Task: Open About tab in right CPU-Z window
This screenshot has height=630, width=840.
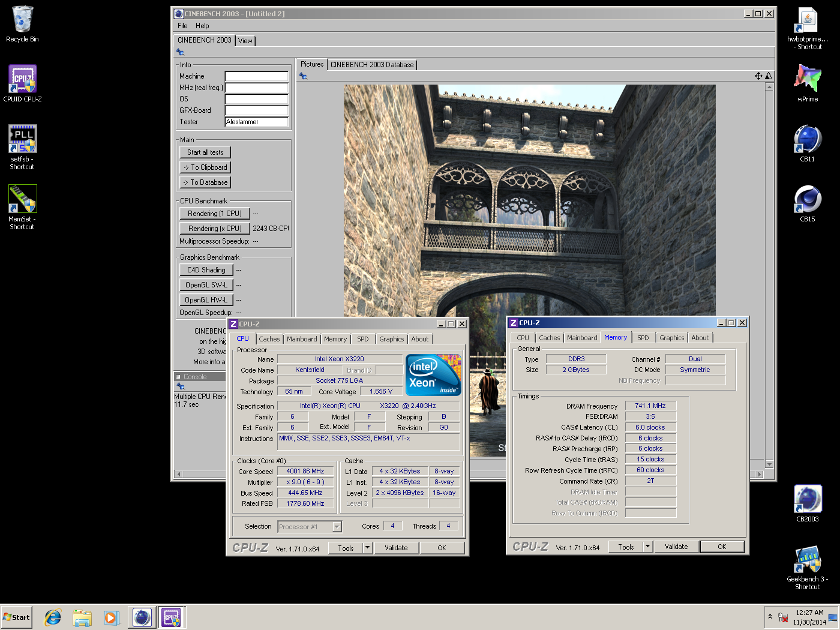Action: 700,338
